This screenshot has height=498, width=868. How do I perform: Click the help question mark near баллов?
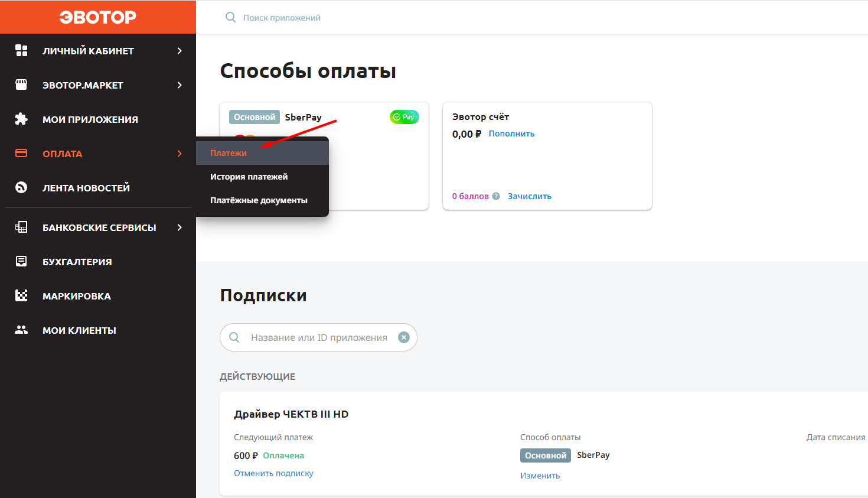click(x=496, y=196)
